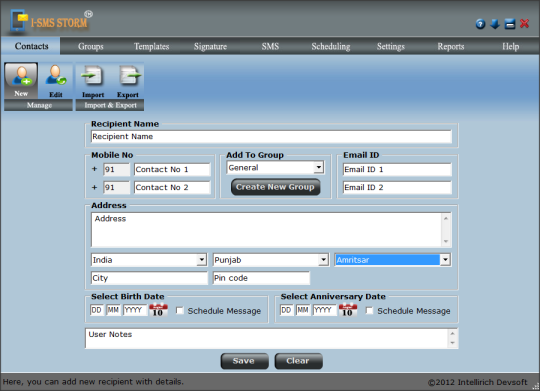
Task: Open the Reports tab
Action: point(450,46)
